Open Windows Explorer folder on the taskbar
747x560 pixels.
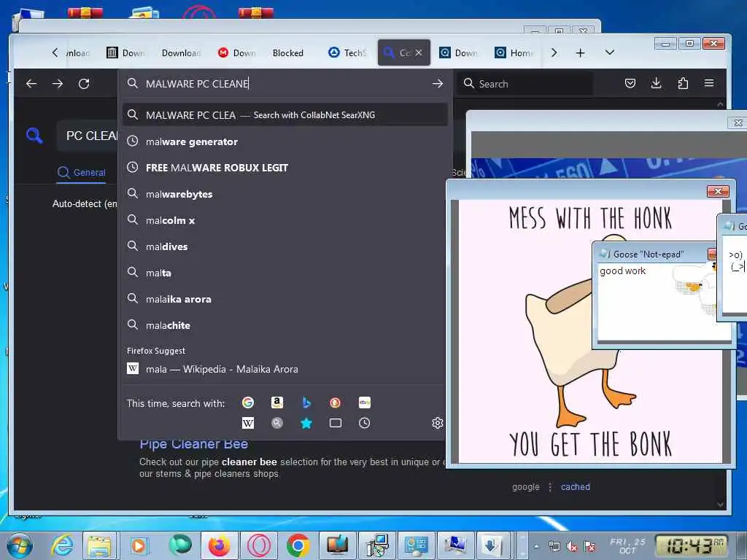100,545
